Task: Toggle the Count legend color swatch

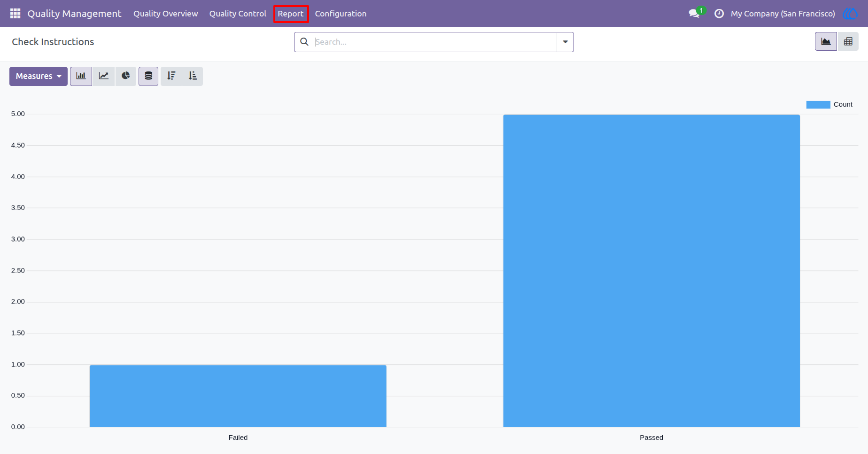Action: coord(818,104)
